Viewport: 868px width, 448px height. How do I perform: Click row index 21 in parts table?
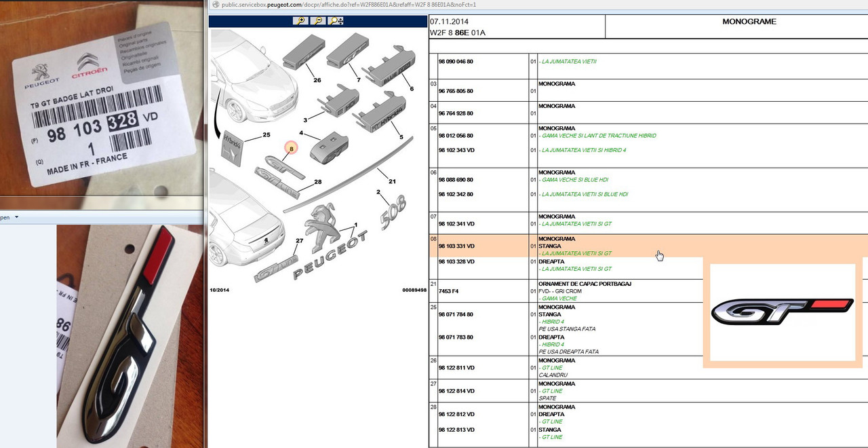coord(433,284)
